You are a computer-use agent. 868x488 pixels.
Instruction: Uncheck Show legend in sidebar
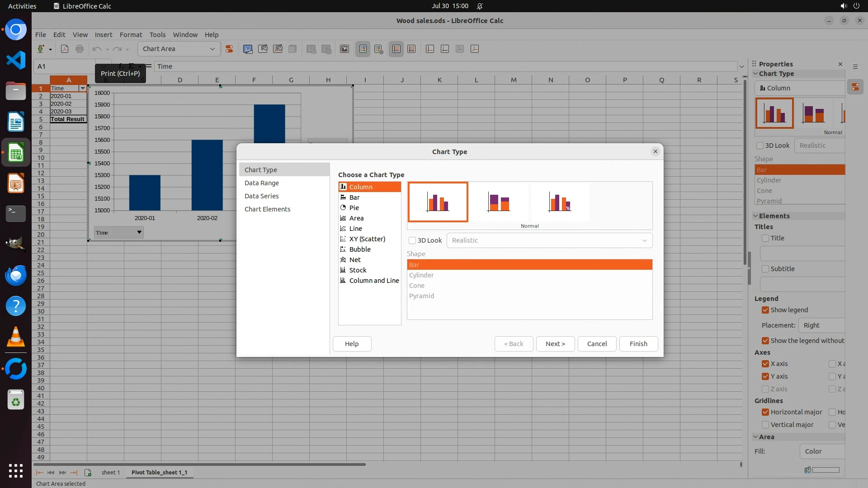[x=765, y=310]
